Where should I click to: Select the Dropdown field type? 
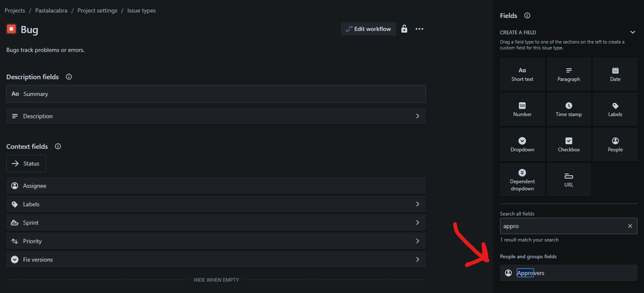522,145
